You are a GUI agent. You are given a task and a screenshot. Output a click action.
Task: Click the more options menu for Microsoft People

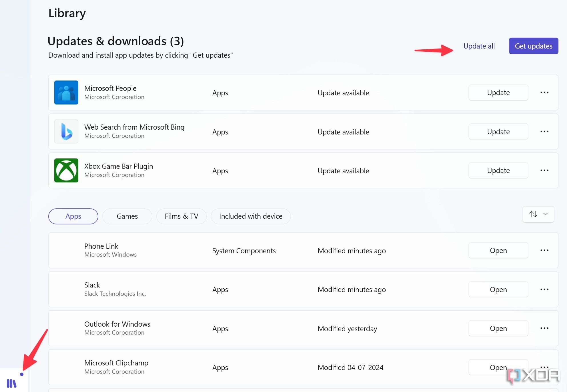pyautogui.click(x=545, y=92)
